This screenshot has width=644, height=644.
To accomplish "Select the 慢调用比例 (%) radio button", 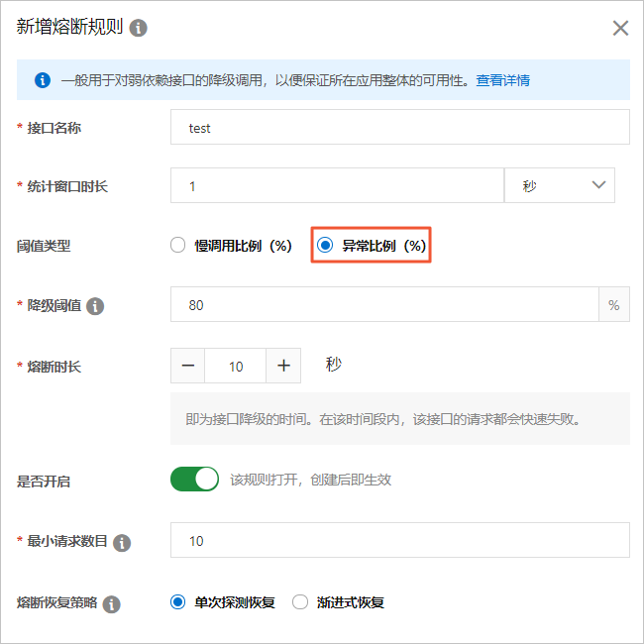I will pyautogui.click(x=177, y=245).
